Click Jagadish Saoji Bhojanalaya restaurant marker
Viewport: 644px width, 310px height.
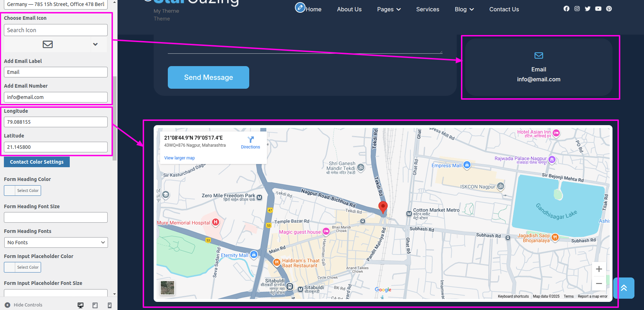555,238
